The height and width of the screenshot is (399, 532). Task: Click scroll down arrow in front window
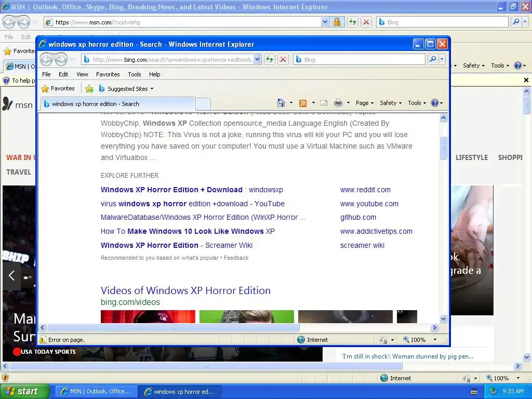pyautogui.click(x=443, y=318)
